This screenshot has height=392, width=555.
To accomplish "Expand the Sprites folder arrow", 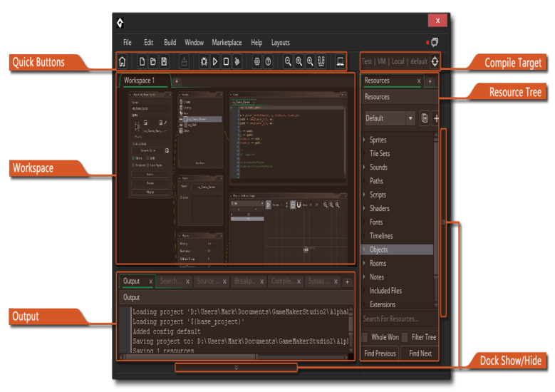I will [x=364, y=140].
